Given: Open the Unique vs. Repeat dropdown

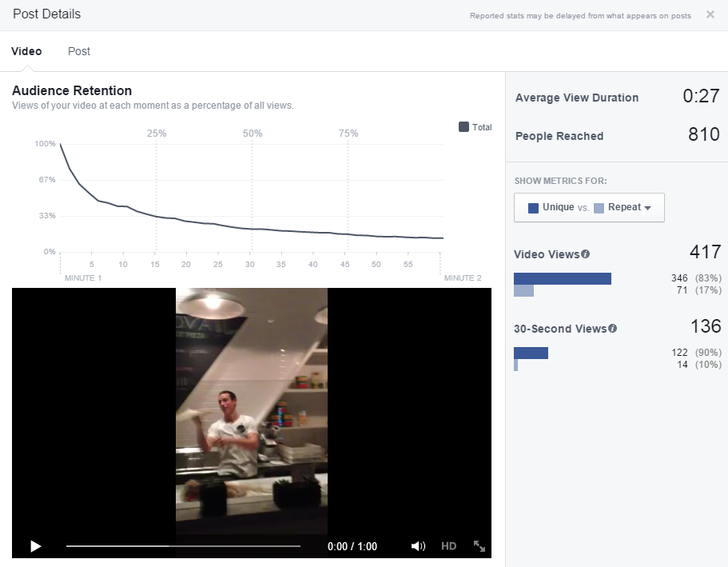Looking at the screenshot, I should 589,207.
